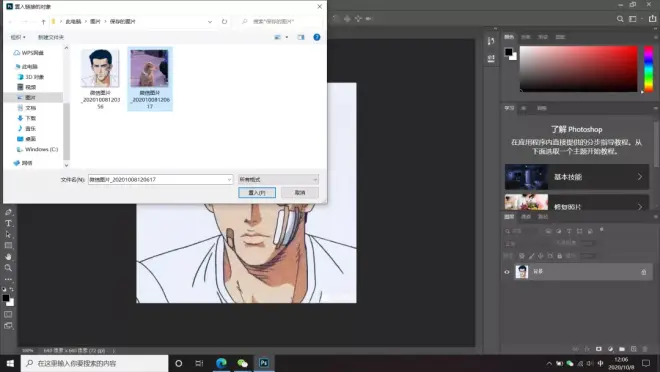Screen dimensions: 660x372
Task: Open the view options dropdown arrow
Action: pos(287,37)
